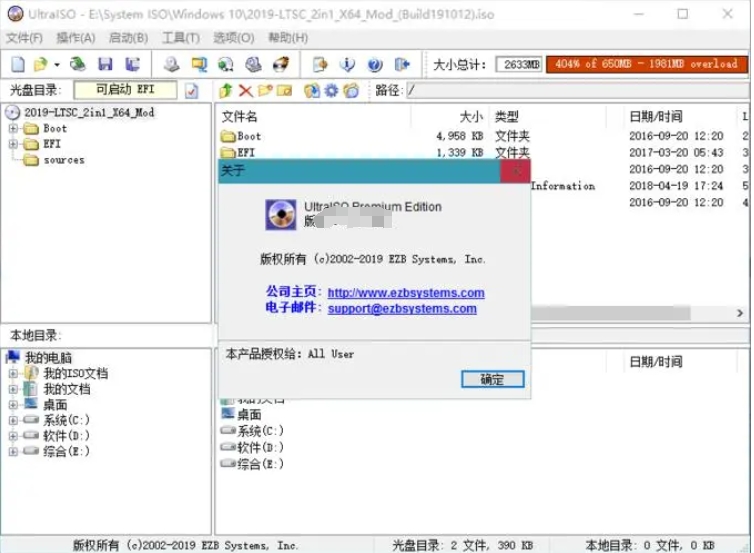Click the Save floppy disk icon
Image resolution: width=754 pixels, height=553 pixels.
point(105,64)
